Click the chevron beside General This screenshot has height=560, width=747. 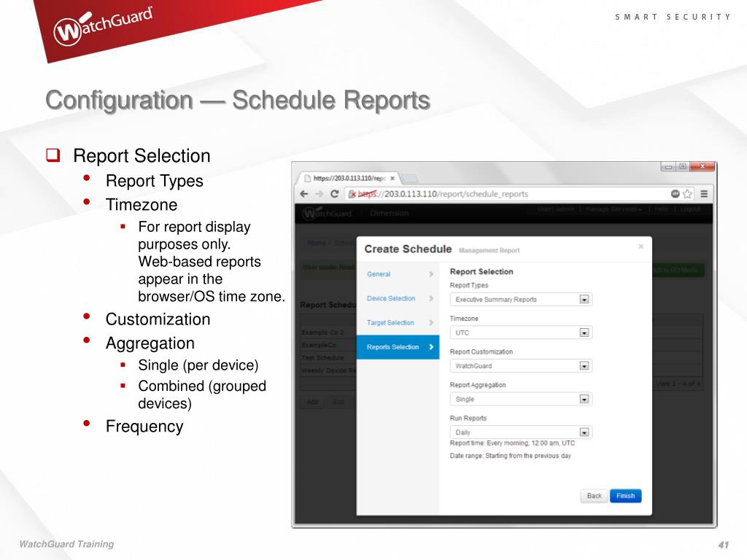point(430,274)
